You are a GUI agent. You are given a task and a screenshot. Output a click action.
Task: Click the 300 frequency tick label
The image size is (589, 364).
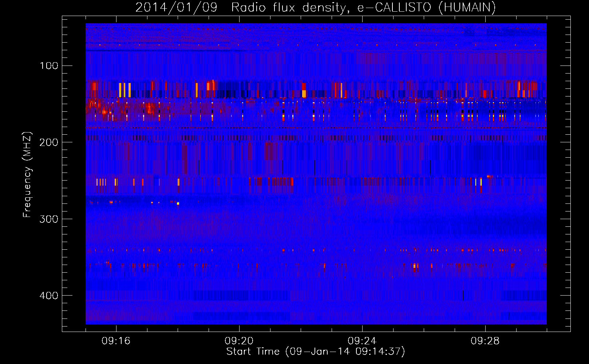point(49,219)
